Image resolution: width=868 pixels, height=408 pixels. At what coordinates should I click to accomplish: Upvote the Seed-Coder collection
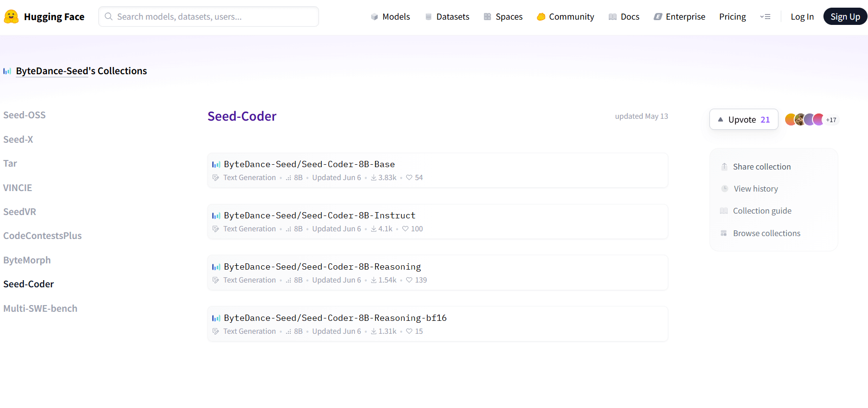[743, 120]
